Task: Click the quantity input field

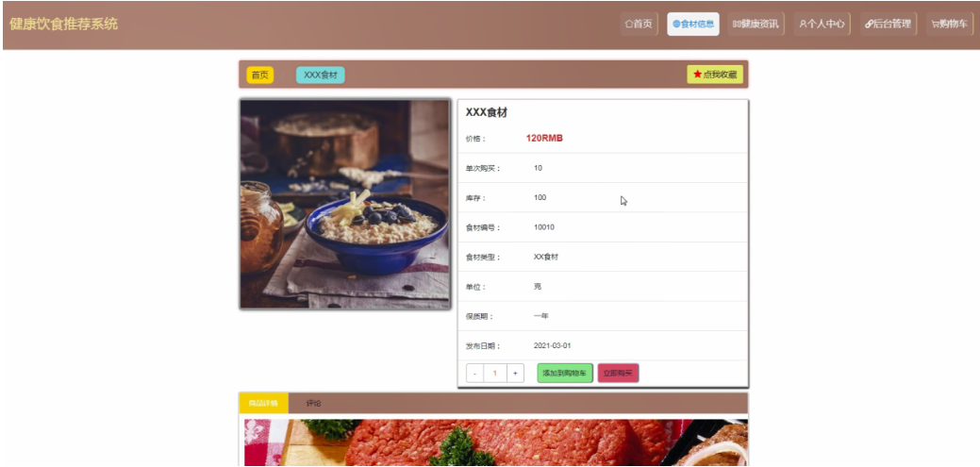Action: (x=495, y=374)
